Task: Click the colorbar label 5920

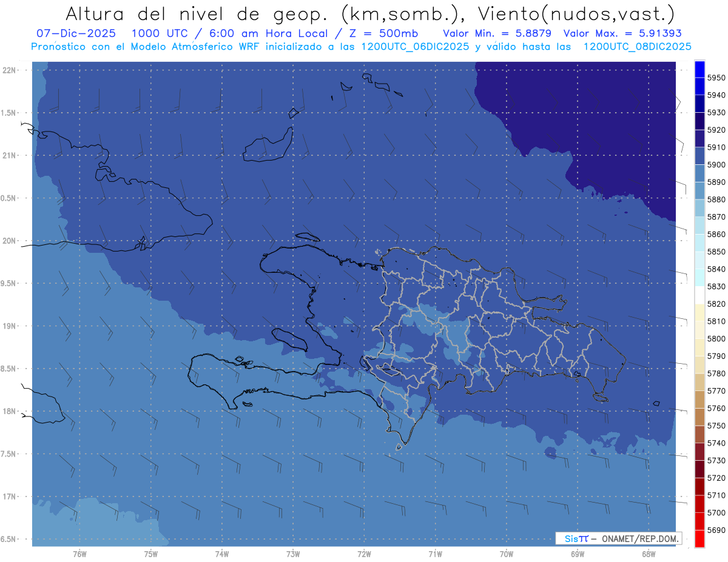Action: click(x=716, y=130)
